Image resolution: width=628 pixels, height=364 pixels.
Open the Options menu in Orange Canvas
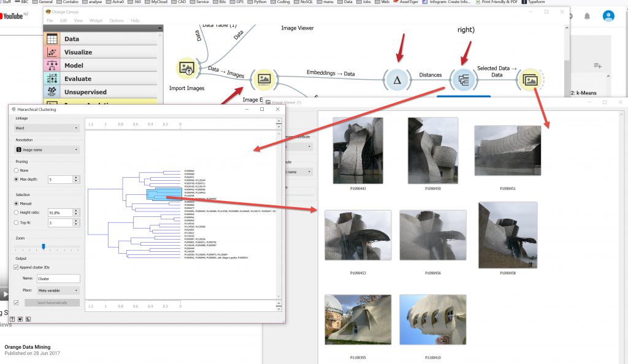pyautogui.click(x=116, y=21)
